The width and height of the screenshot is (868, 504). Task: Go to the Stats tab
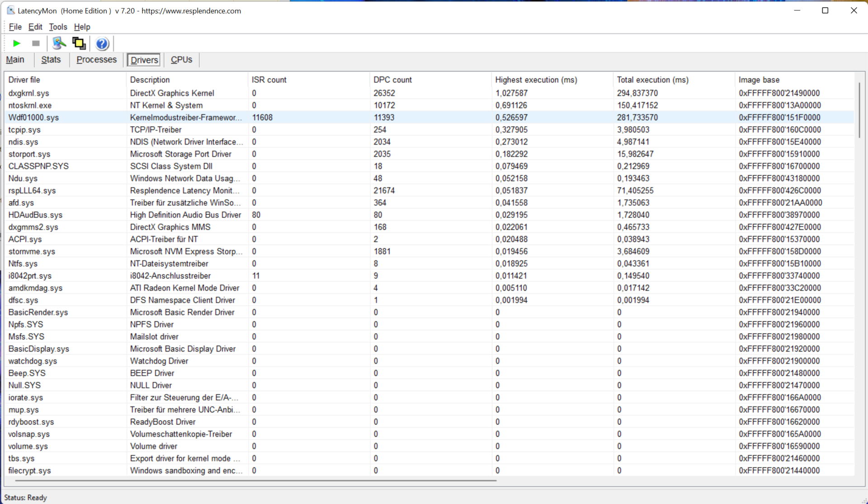(51, 60)
